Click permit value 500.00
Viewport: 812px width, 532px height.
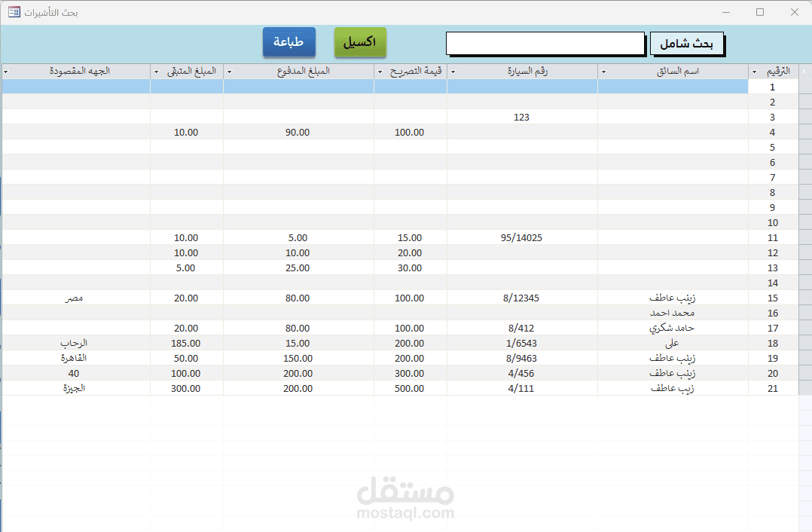(x=410, y=388)
